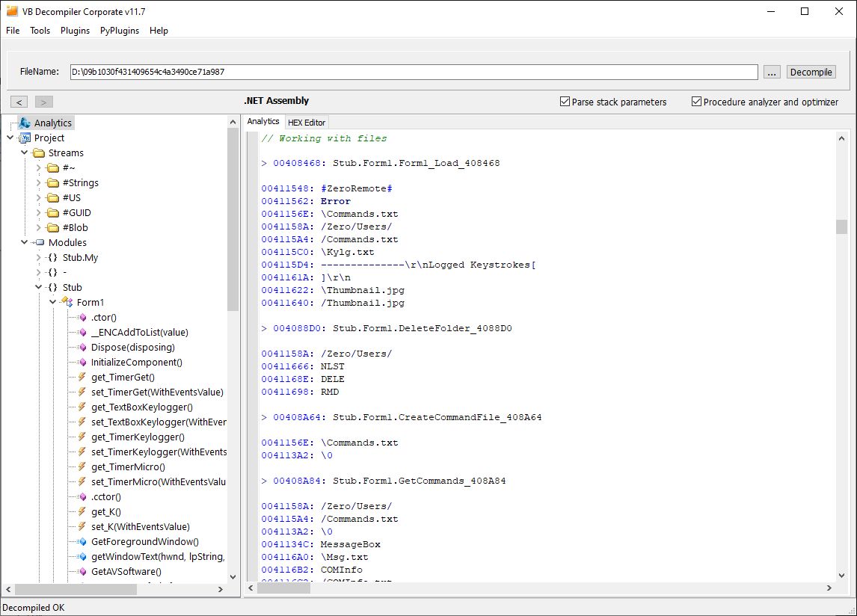Open the CreateCommandFile_408A64 procedure link
This screenshot has height=616, width=857.
pos(437,417)
